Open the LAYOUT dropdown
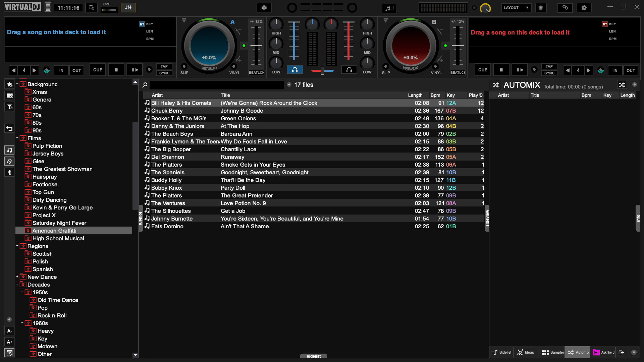Viewport: 644px width, 362px height. coord(516,7)
